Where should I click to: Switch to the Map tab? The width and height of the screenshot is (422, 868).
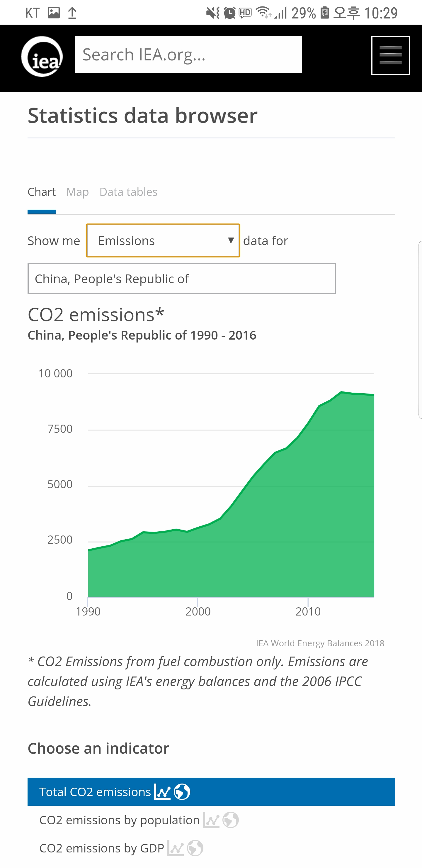(x=77, y=192)
